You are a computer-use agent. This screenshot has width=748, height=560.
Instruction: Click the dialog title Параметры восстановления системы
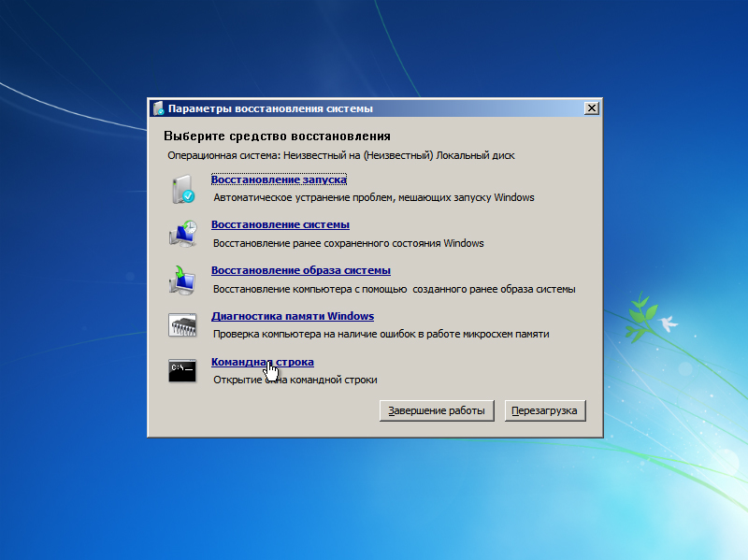pos(270,108)
